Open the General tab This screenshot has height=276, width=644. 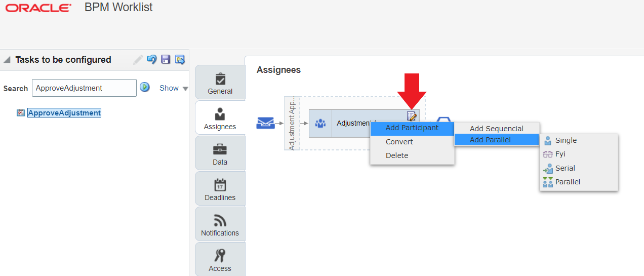tap(220, 83)
